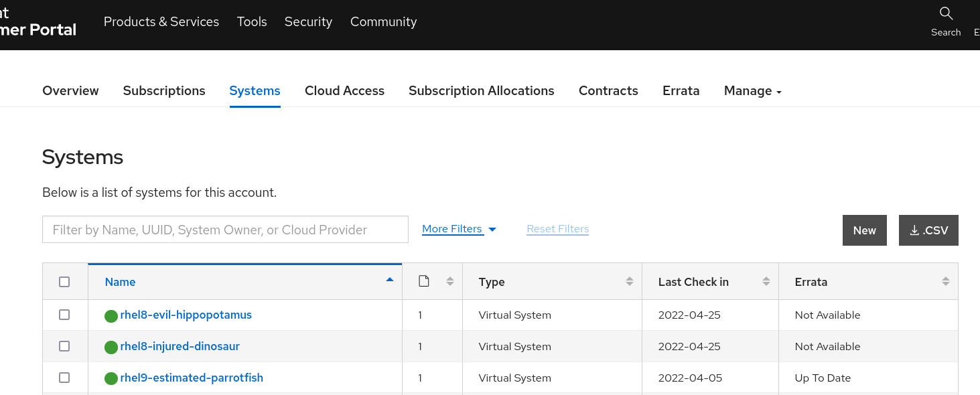Open the Manage dropdown menu
The height and width of the screenshot is (395, 980).
[752, 91]
